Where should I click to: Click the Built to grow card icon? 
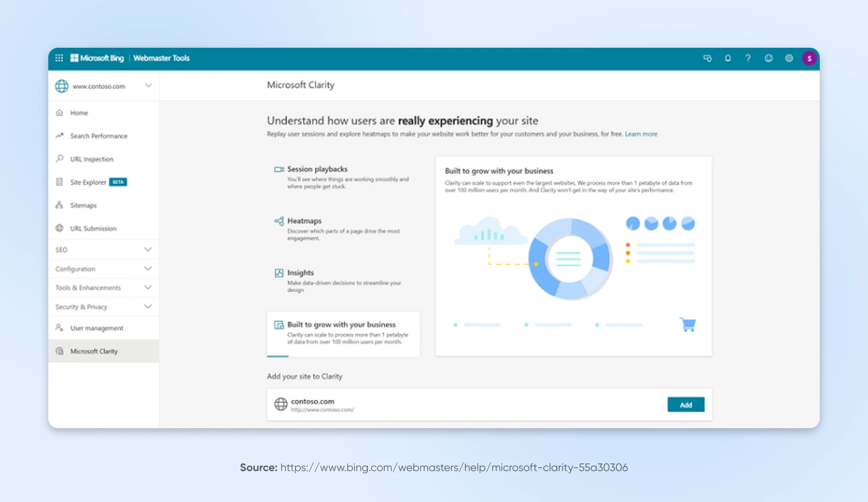(279, 325)
